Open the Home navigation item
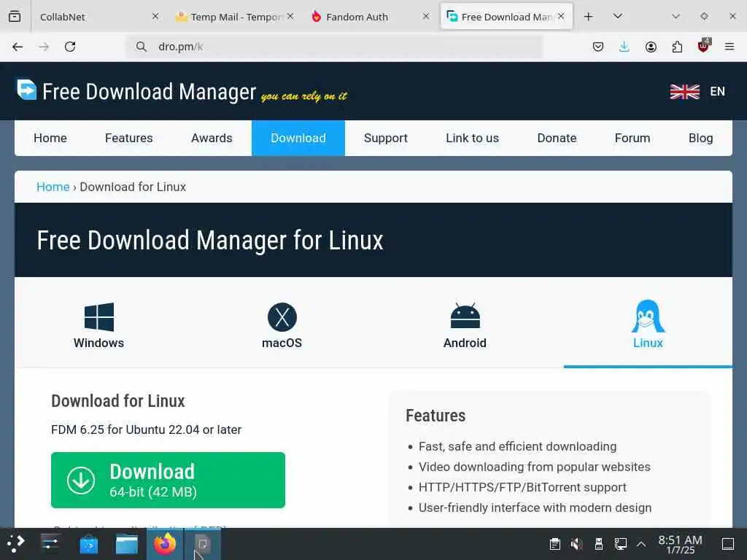 click(x=50, y=138)
